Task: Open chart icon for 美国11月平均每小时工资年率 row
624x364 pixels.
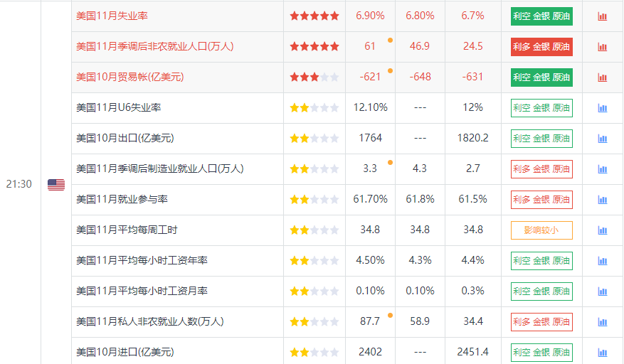Action: tap(603, 261)
